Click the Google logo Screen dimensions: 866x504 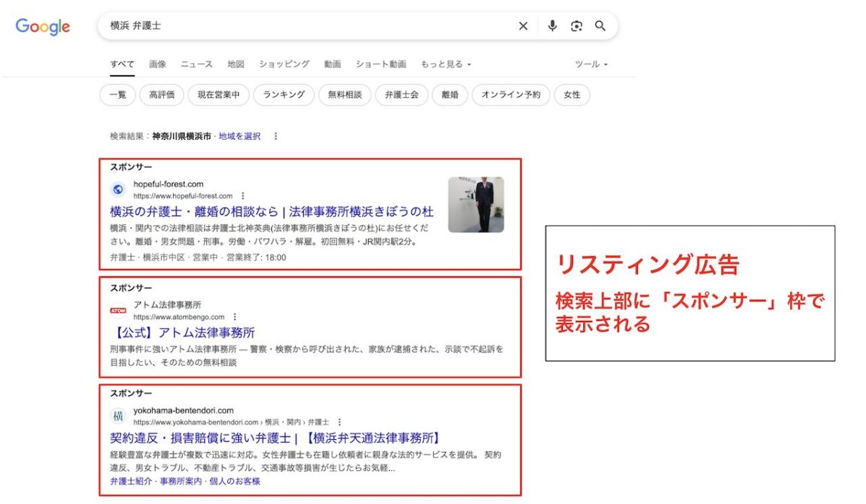43,27
